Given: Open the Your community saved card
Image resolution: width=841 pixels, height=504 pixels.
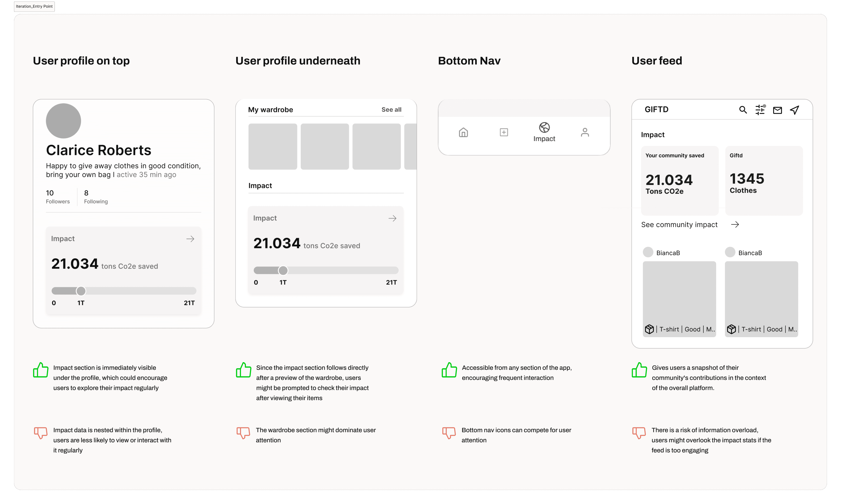Looking at the screenshot, I should pyautogui.click(x=679, y=180).
